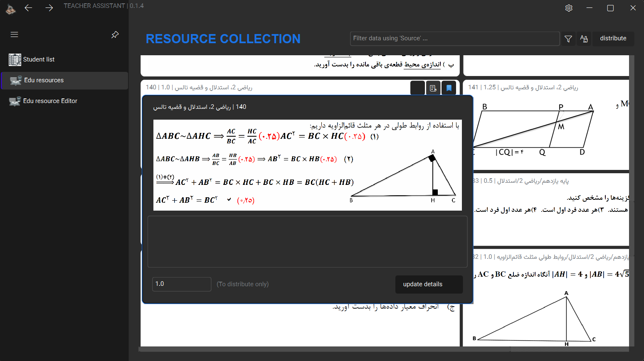
Task: Close the Teacher Assistant window
Action: click(x=633, y=8)
